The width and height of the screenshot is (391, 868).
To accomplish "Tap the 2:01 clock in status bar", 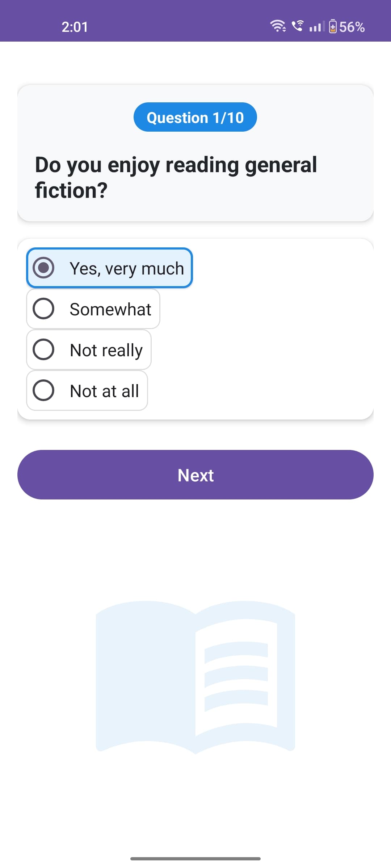I will (x=75, y=27).
